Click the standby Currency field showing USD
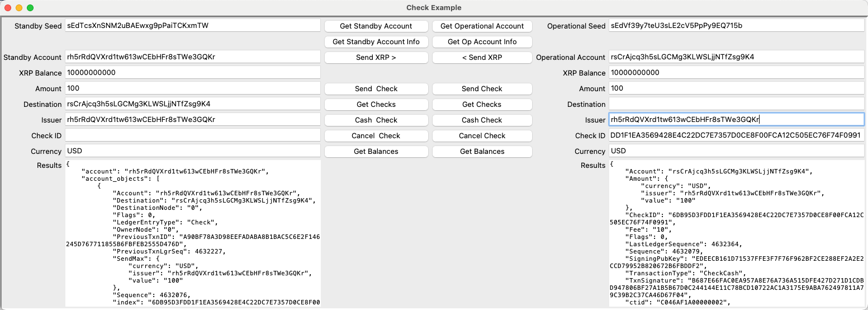 coord(193,151)
